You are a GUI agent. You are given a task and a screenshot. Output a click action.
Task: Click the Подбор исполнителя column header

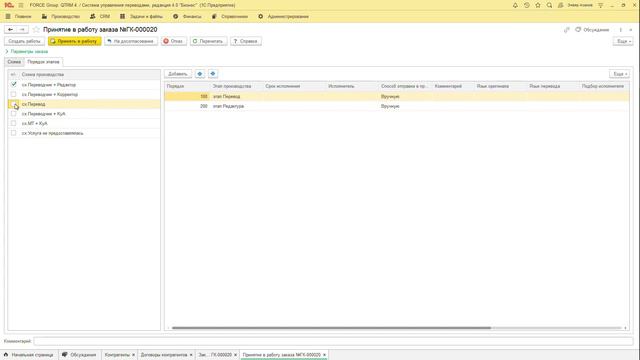[604, 87]
